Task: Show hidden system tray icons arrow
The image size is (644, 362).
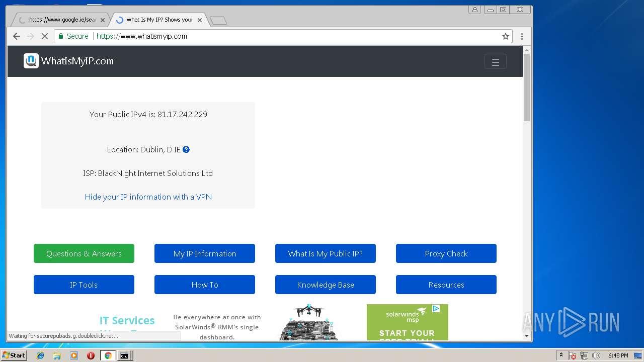Action: click(561, 355)
